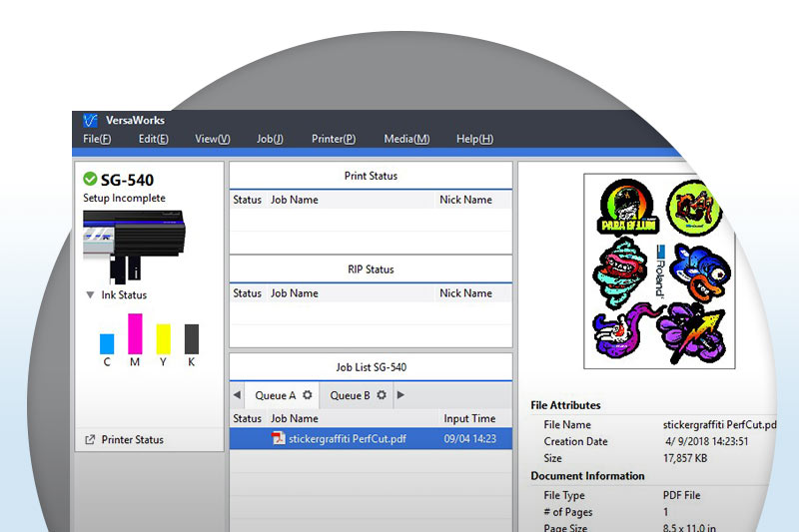The width and height of the screenshot is (799, 532).
Task: Click the Printer Status external link icon
Action: (90, 439)
